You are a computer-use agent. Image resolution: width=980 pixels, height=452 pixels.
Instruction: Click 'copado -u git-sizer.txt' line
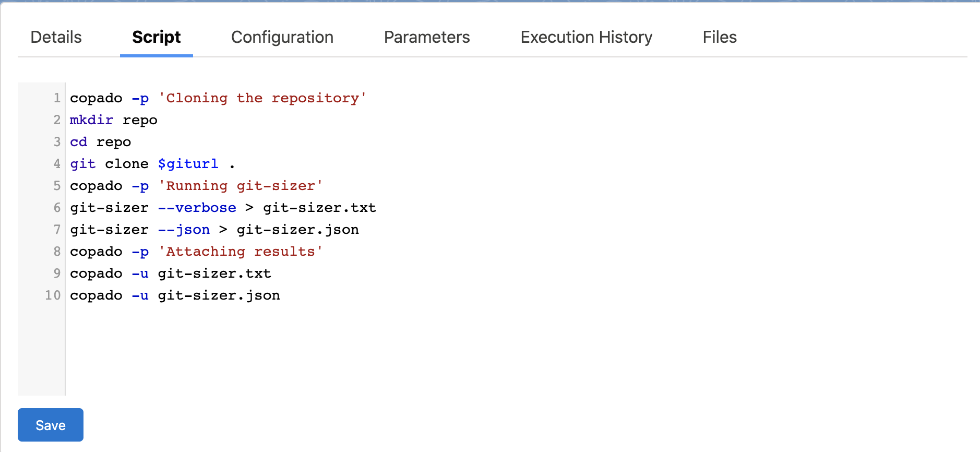171,273
